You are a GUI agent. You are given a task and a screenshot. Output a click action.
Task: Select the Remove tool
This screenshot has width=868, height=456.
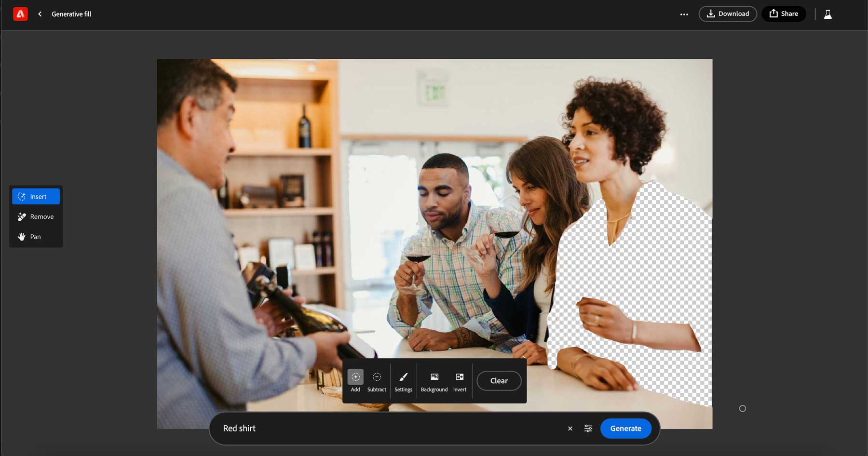coord(36,217)
